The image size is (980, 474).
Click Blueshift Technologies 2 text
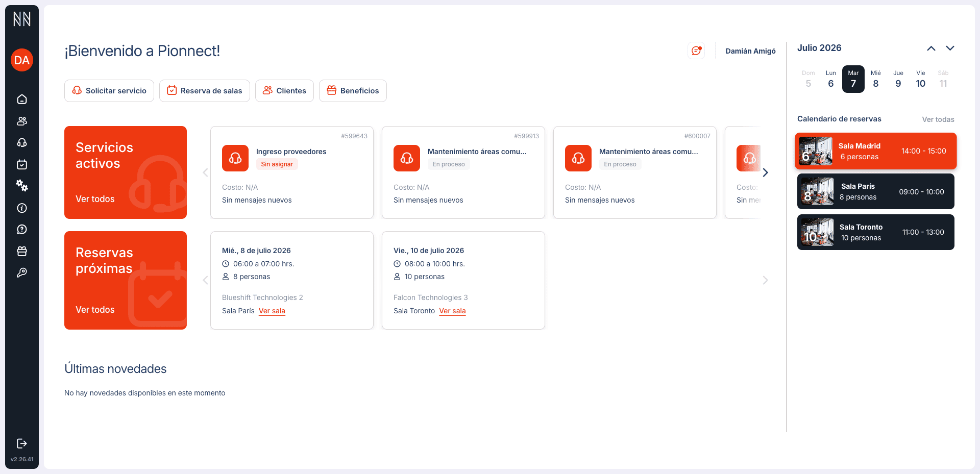tap(262, 297)
